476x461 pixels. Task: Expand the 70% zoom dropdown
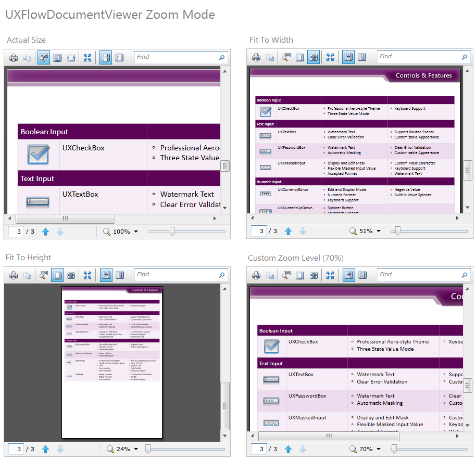[x=379, y=449]
